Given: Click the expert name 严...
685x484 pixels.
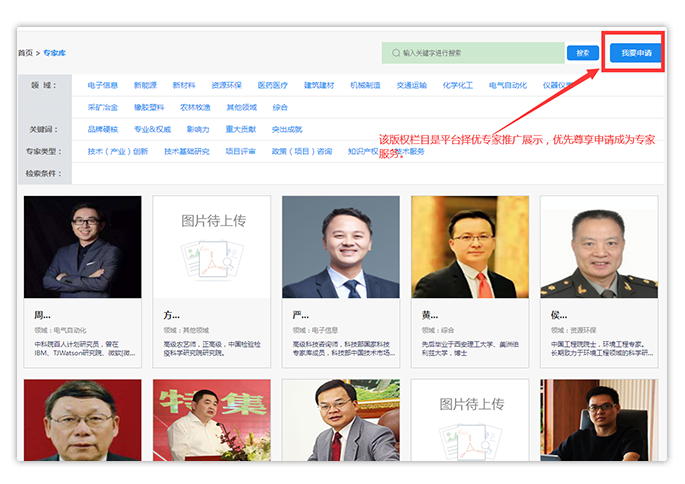Looking at the screenshot, I should 301,315.
